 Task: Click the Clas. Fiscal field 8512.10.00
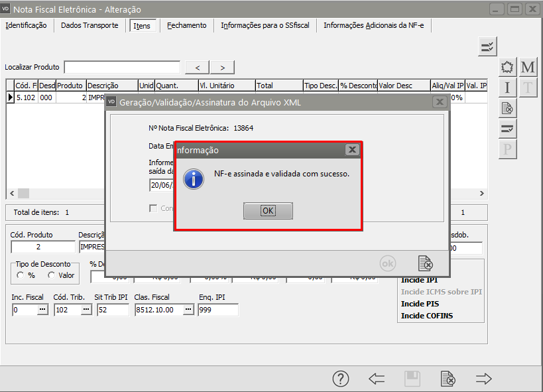point(159,310)
